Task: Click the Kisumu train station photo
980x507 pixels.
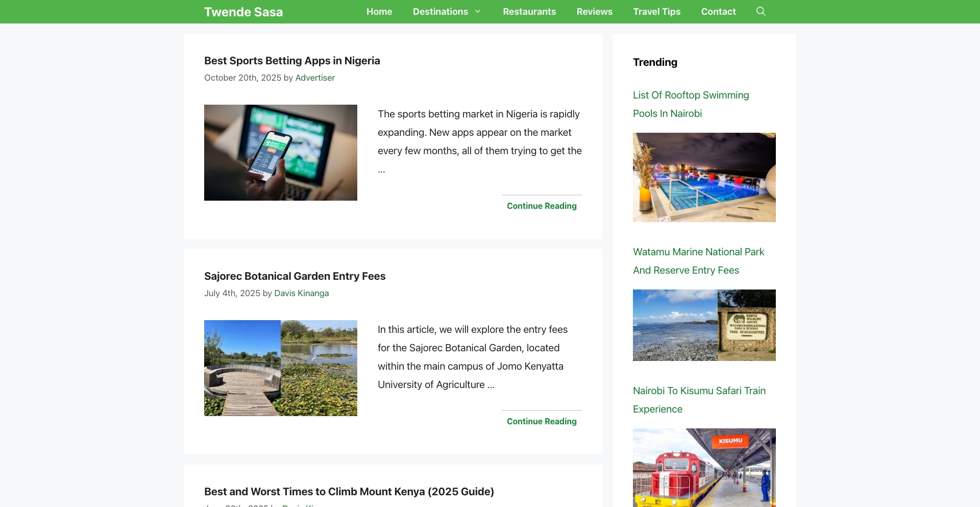Action: coord(704,467)
